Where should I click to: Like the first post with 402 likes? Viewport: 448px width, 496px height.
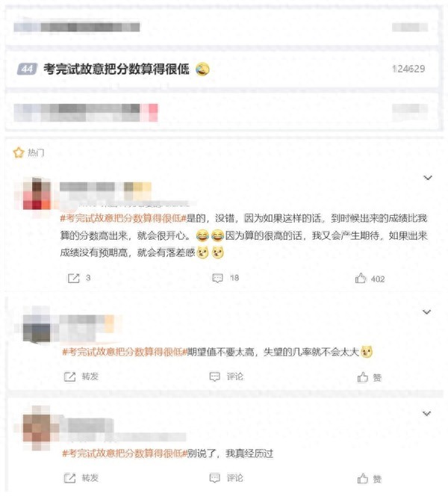pos(361,279)
